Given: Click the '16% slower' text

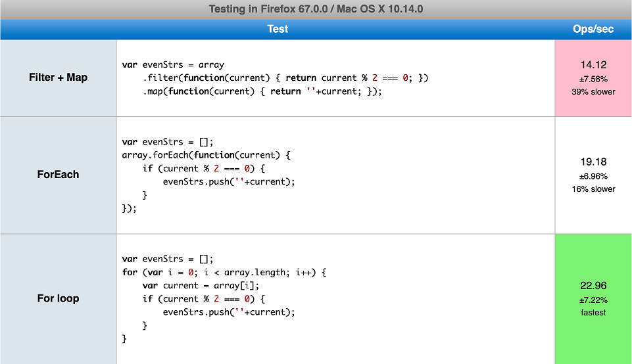Looking at the screenshot, I should pos(593,189).
